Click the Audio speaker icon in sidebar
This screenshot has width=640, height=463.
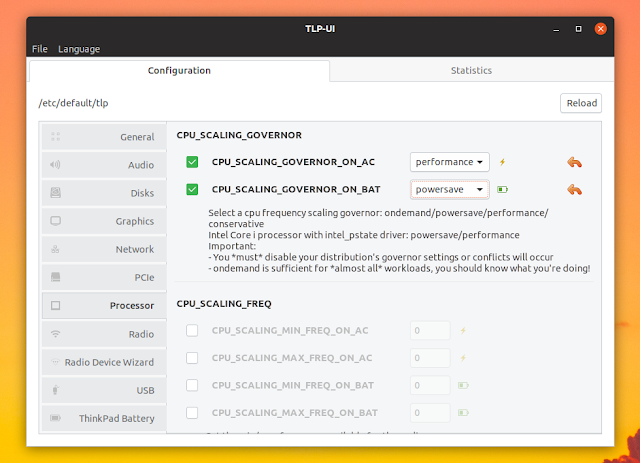coord(55,165)
